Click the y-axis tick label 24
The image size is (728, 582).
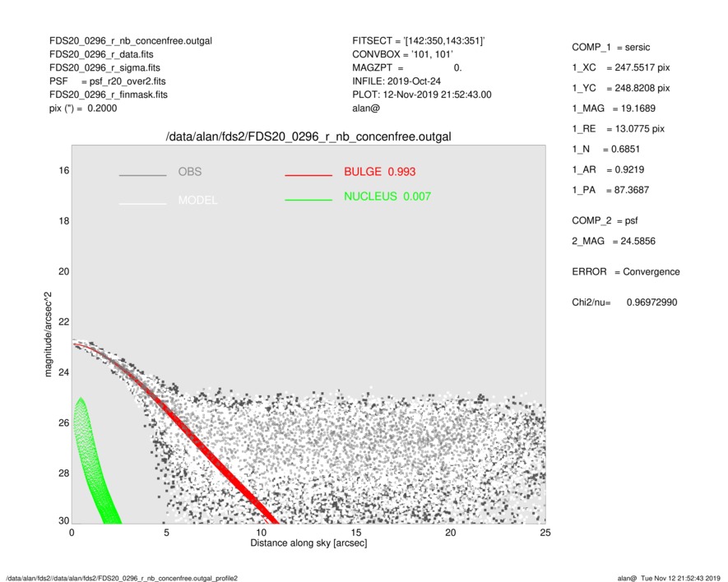(63, 372)
